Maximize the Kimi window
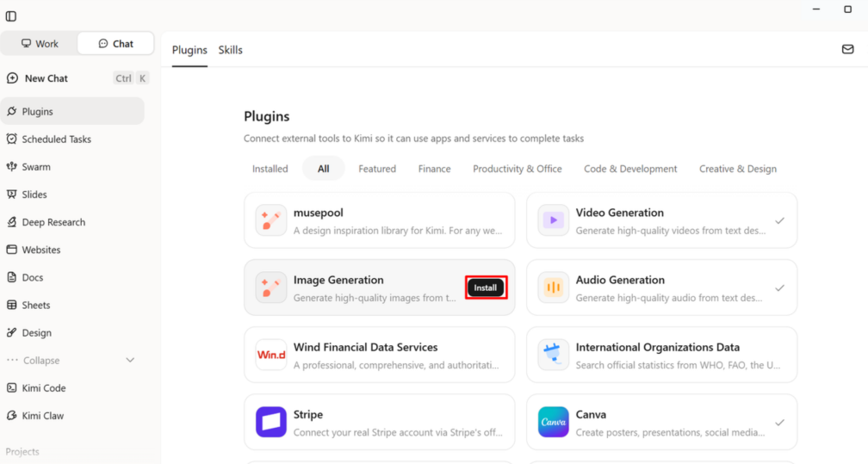Screen dimensions: 868x464 click(847, 9)
